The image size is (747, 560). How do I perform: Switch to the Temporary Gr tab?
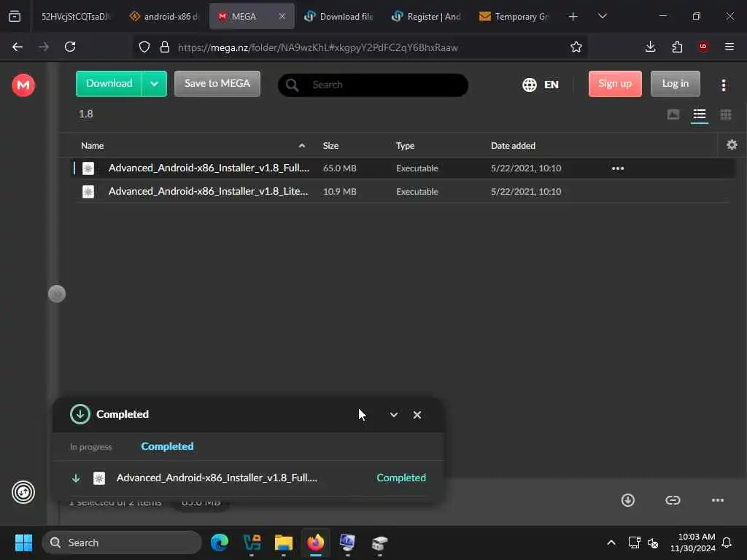514,16
